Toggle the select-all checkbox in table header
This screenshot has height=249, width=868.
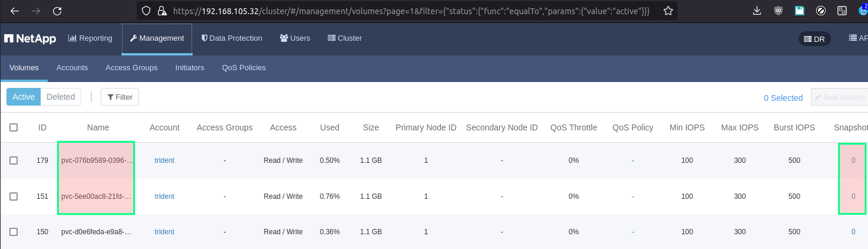(14, 127)
